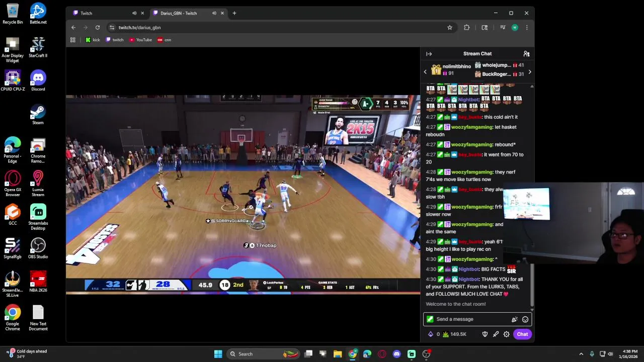Close the first Twitch tab
This screenshot has width=644, height=362.
pyautogui.click(x=142, y=13)
